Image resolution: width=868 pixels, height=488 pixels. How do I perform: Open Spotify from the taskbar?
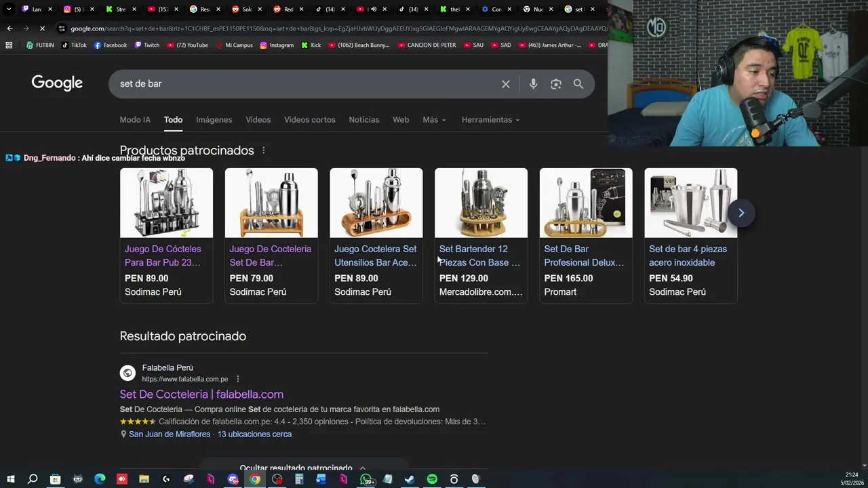coord(432,479)
